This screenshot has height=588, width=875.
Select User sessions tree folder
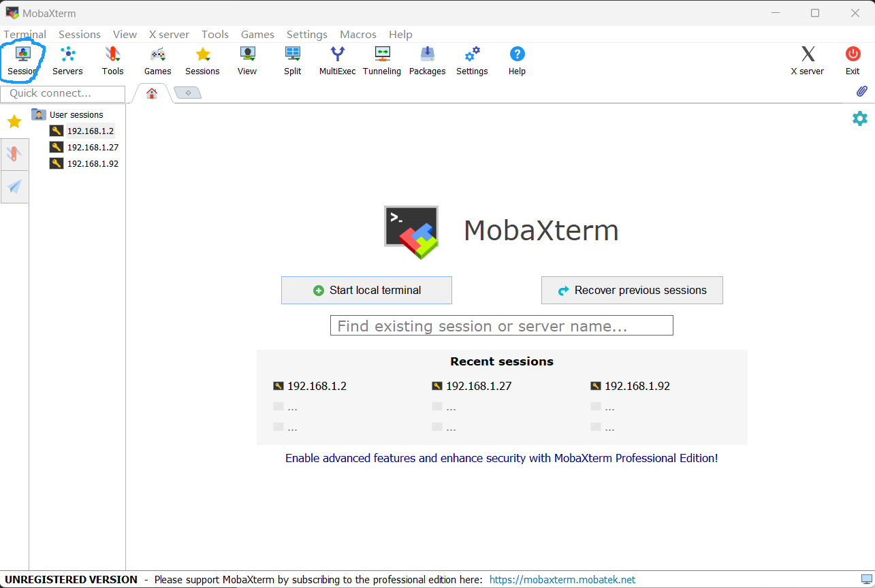76,114
